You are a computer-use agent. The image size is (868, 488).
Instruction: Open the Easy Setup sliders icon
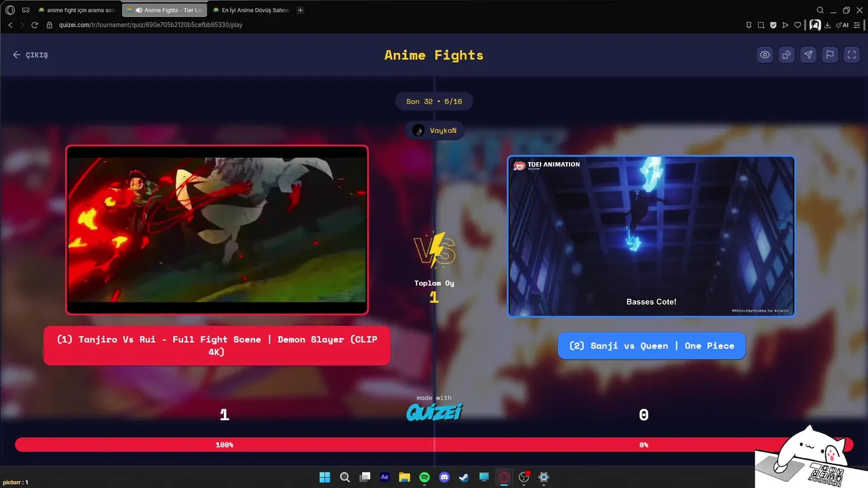857,25
